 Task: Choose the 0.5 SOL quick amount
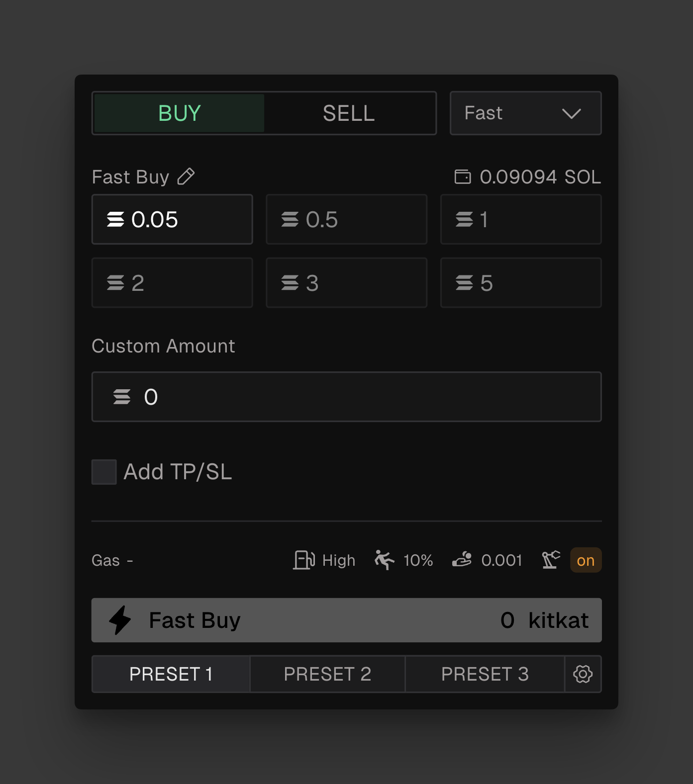[346, 219]
